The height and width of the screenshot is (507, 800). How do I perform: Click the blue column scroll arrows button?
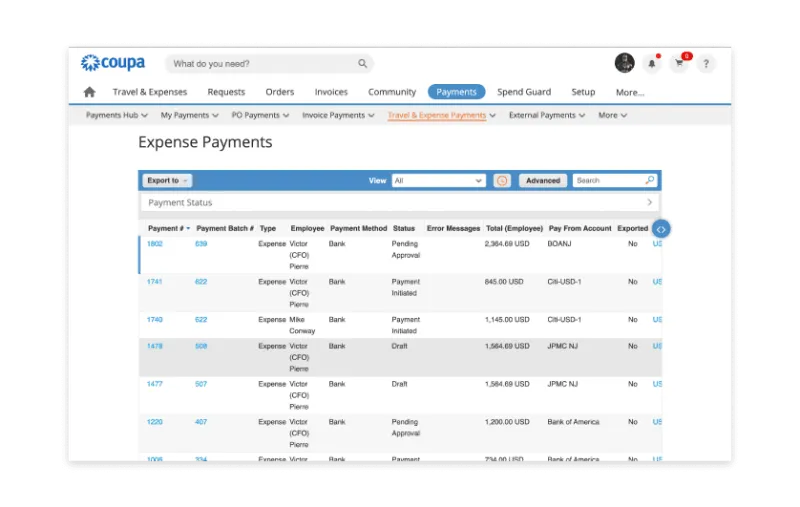(661, 229)
